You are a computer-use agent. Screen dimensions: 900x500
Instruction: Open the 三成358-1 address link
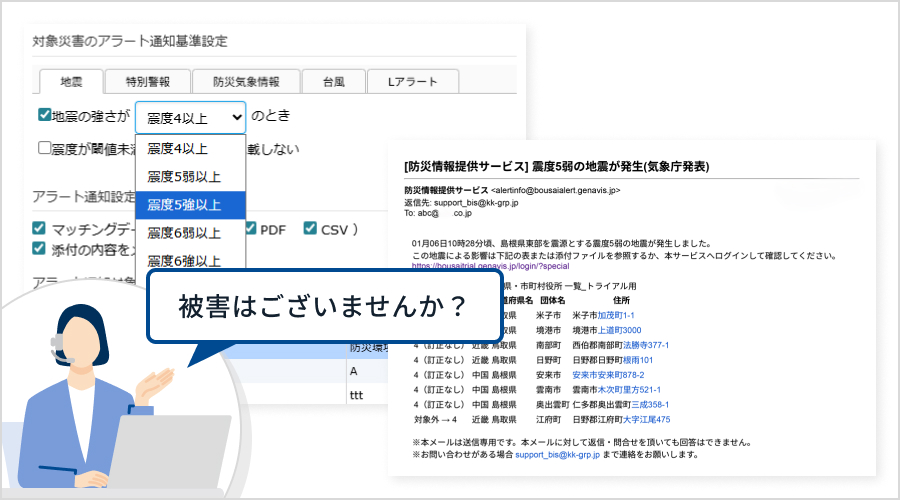[650, 405]
